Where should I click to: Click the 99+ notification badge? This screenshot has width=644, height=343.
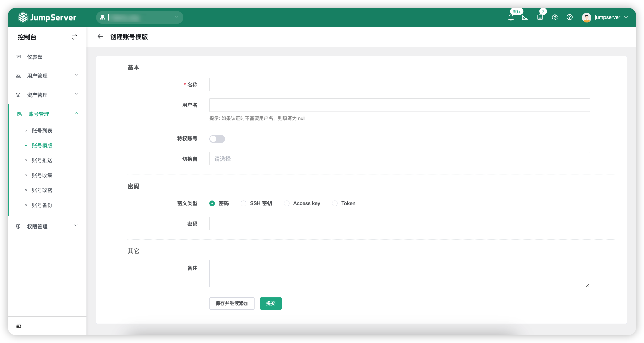click(x=517, y=12)
